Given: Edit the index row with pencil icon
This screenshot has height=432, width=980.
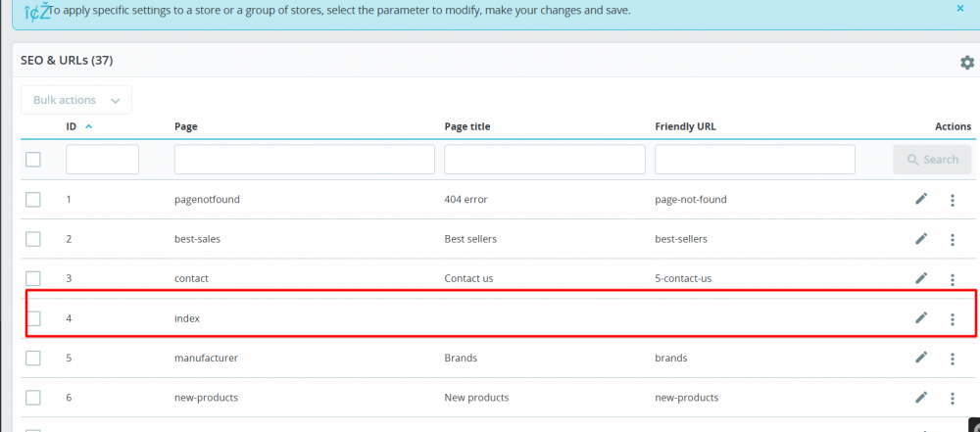Looking at the screenshot, I should (x=920, y=318).
